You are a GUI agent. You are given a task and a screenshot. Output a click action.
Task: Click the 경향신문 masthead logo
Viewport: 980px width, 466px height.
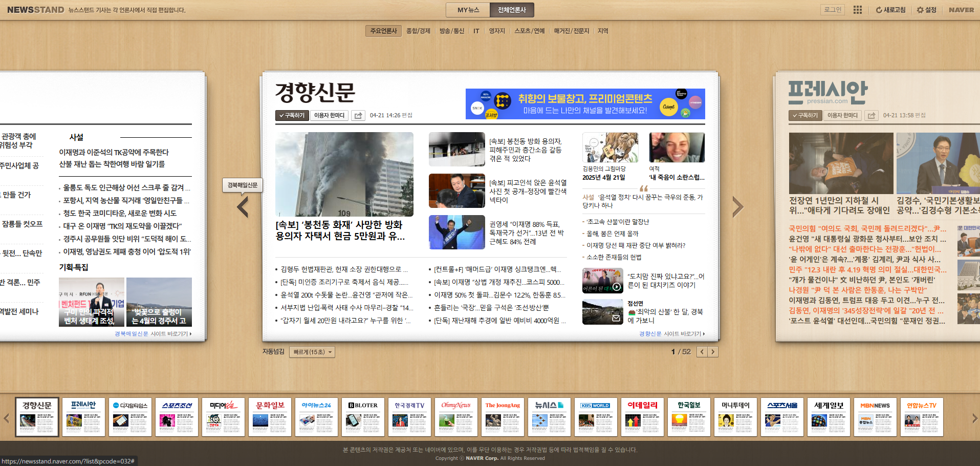click(x=315, y=93)
